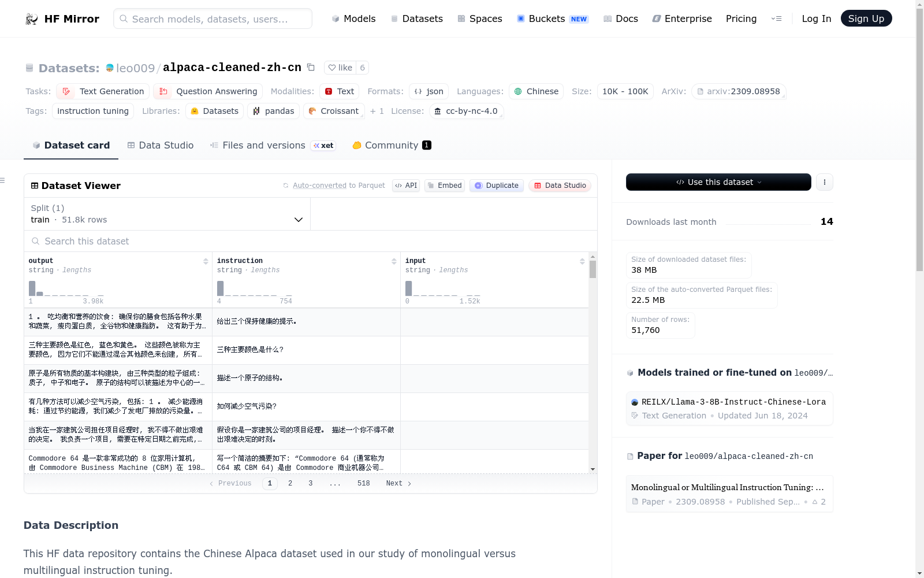Screen dimensions: 924x578
Task: Click the REILX model avatar icon
Action: point(635,402)
